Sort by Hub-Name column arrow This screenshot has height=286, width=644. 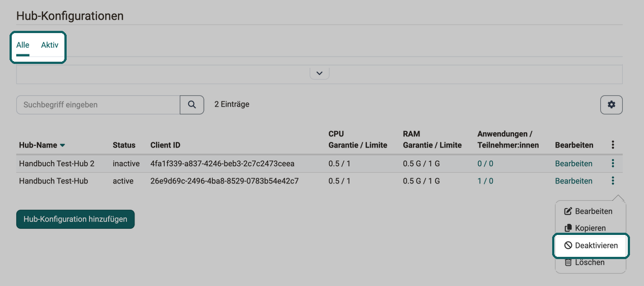62,145
